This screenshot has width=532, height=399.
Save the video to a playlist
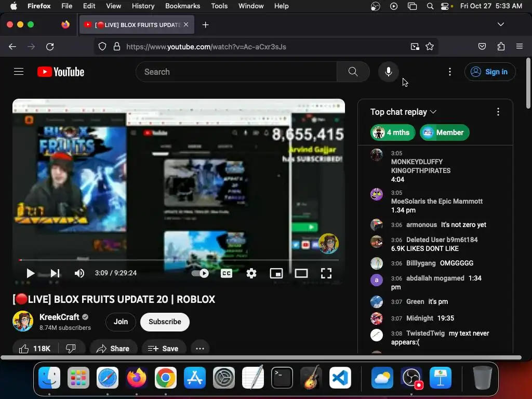click(163, 349)
